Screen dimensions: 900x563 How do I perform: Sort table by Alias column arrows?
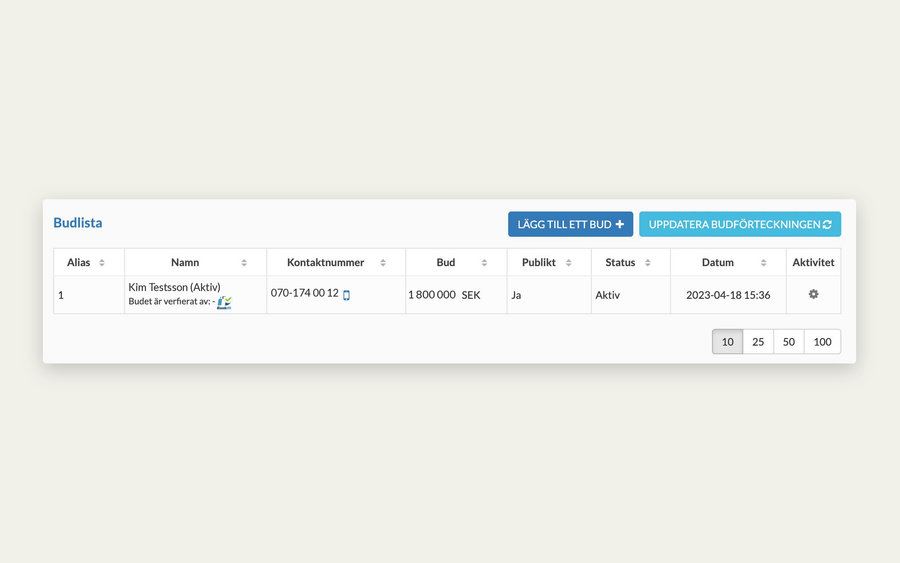coord(102,262)
